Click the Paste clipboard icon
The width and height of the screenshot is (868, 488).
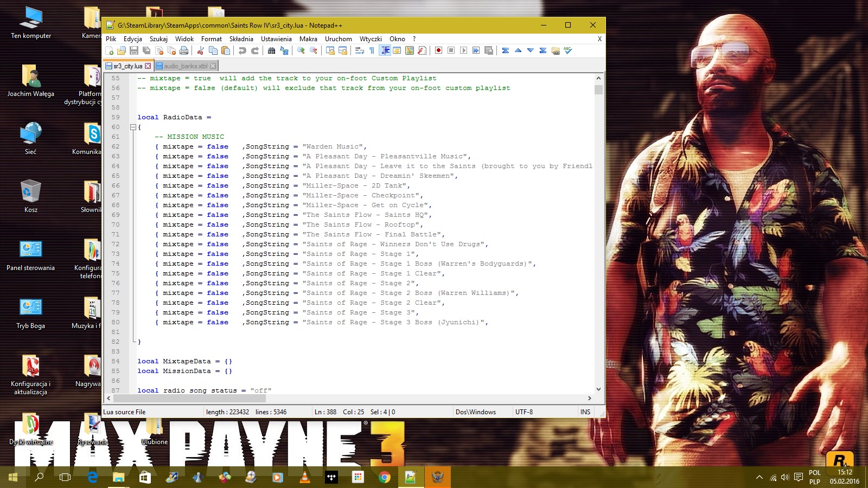(226, 50)
